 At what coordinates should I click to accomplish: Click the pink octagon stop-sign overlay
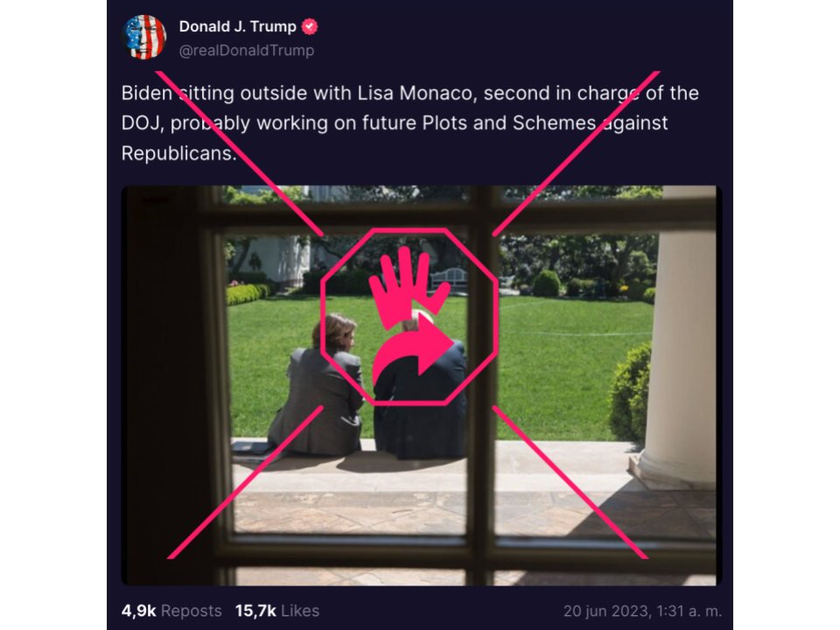point(409,317)
